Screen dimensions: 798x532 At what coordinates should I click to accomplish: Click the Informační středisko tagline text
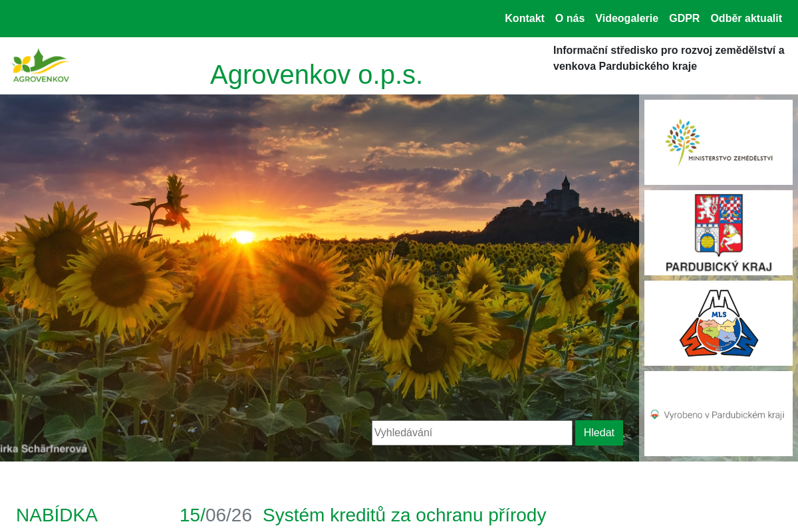click(669, 58)
